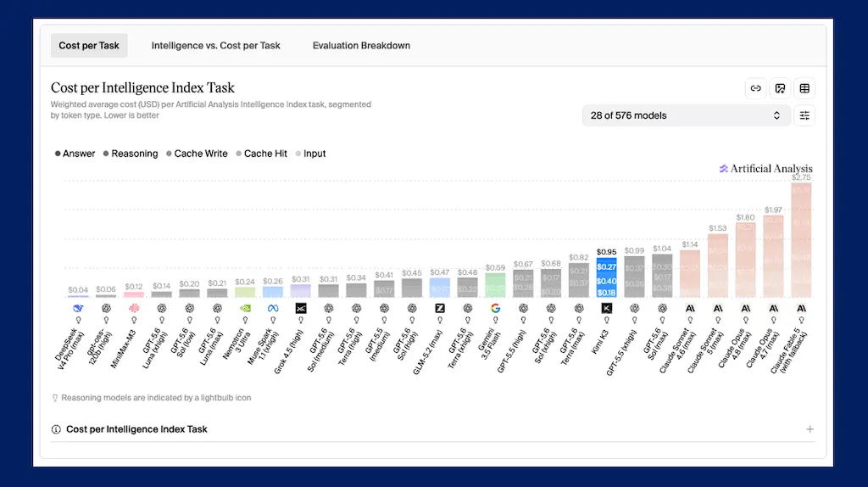Viewport: 868px width, 487px height.
Task: Download chart as image via the image icon
Action: (x=780, y=88)
